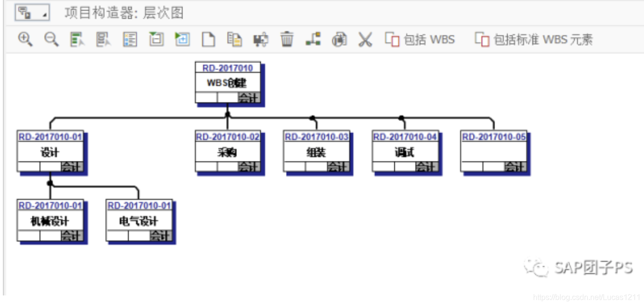Click the icon left of the scissors

[340, 39]
